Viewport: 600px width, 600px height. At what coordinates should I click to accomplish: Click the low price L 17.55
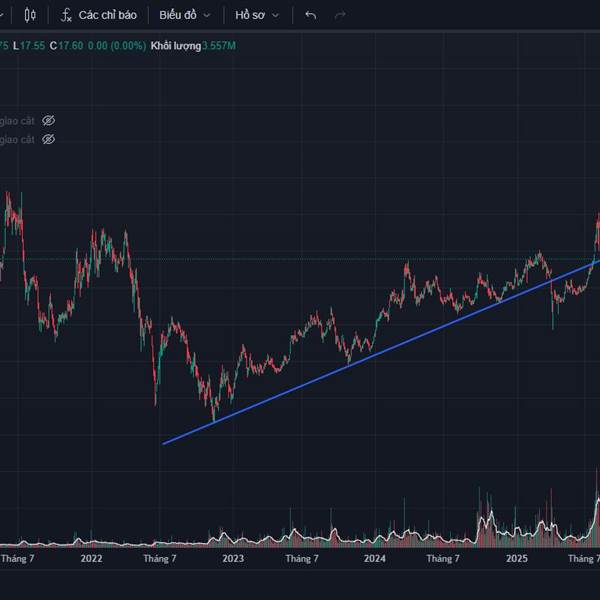point(30,46)
